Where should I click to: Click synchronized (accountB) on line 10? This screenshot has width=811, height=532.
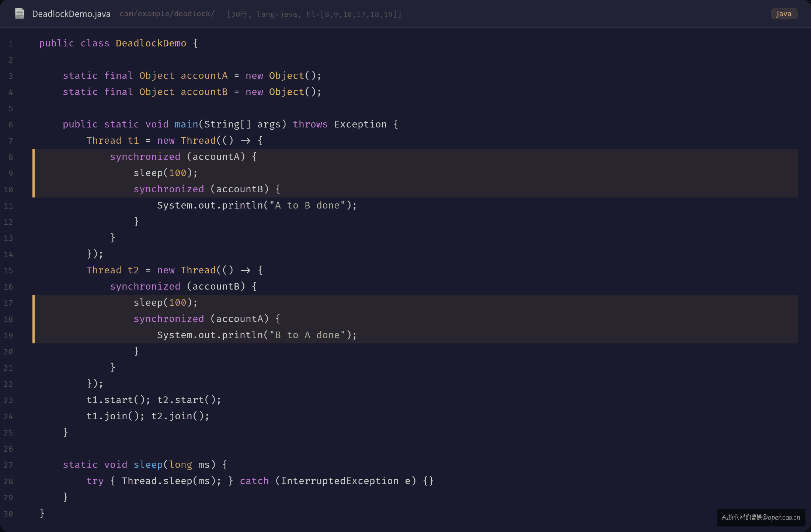pyautogui.click(x=201, y=189)
